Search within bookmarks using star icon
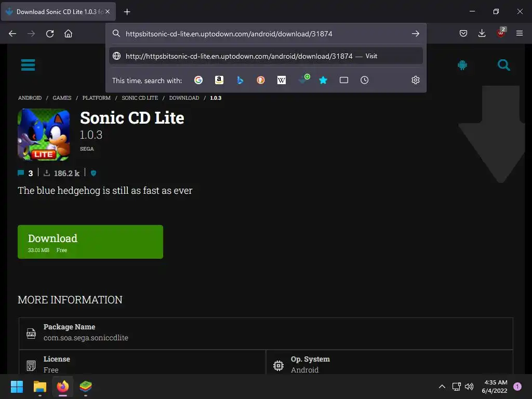 coord(323,80)
